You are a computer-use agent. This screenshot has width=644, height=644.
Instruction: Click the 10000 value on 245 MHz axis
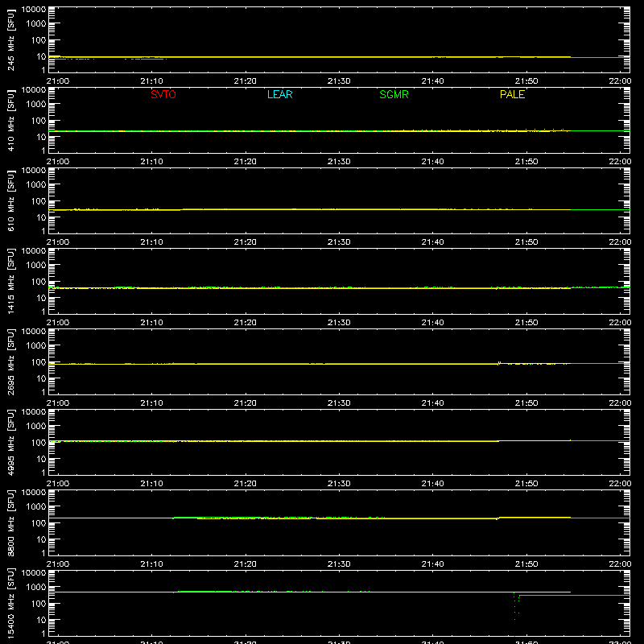tap(34, 10)
